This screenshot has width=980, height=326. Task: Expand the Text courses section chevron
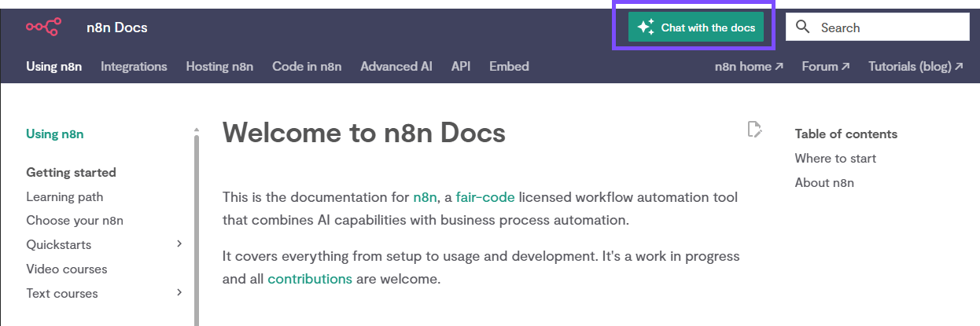pyautogui.click(x=179, y=293)
